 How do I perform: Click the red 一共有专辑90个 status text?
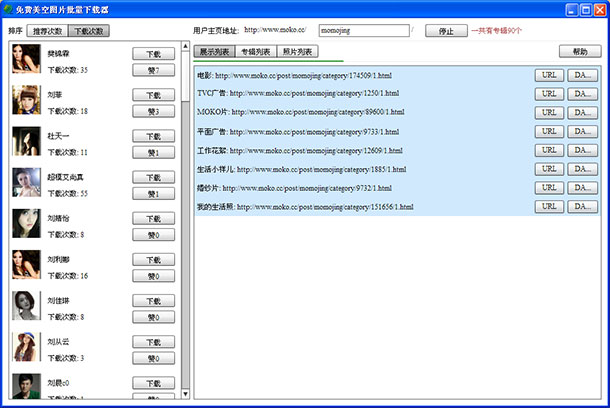coord(496,31)
